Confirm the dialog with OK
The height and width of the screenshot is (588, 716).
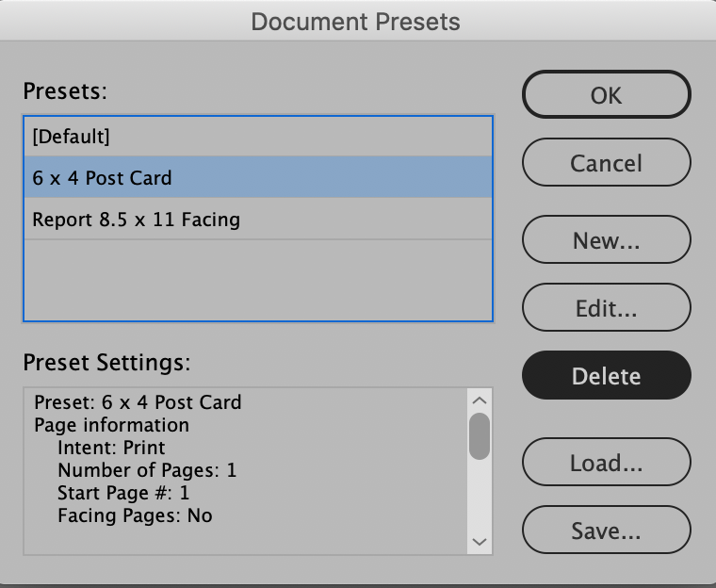click(x=606, y=95)
